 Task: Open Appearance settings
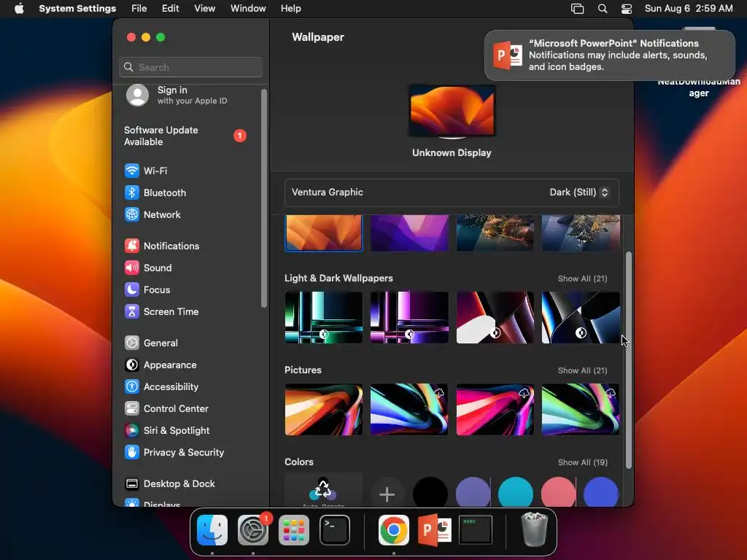160,365
